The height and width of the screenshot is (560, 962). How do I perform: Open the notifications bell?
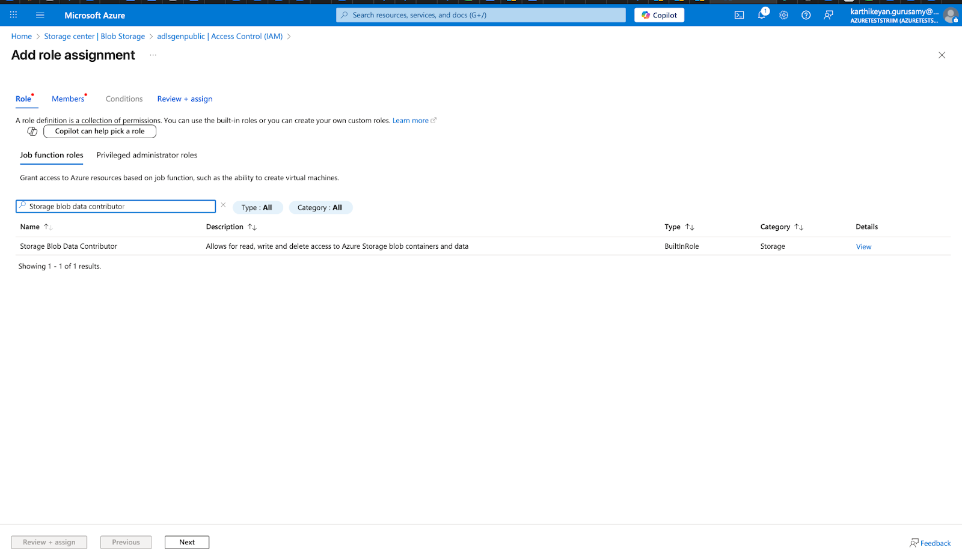pyautogui.click(x=761, y=15)
